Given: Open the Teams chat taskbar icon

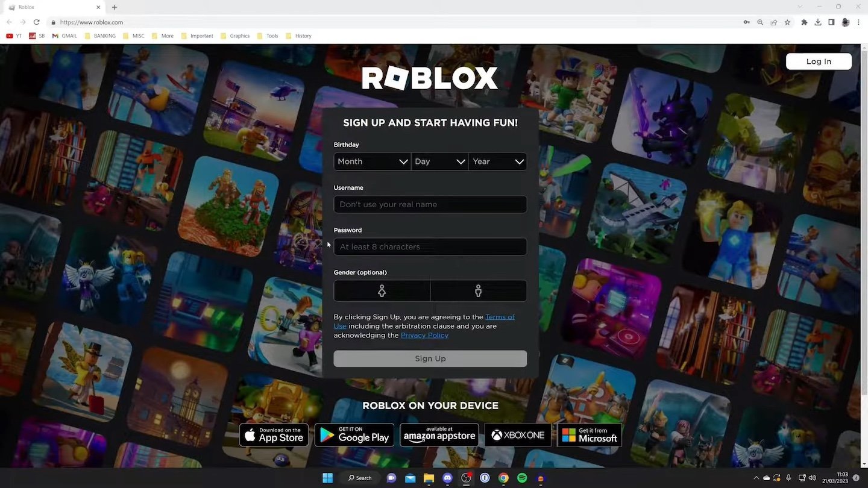Looking at the screenshot, I should (391, 478).
